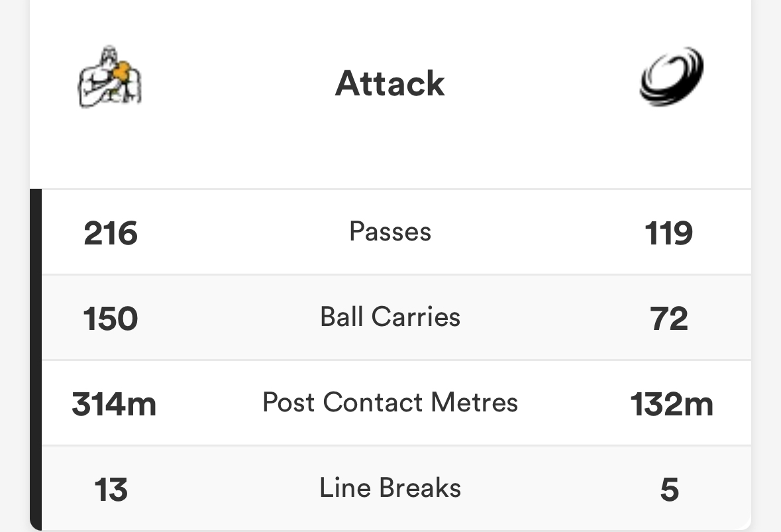Screen dimensions: 781x532
Task: Select the away team 5 line breaks
Action: pyautogui.click(x=669, y=490)
